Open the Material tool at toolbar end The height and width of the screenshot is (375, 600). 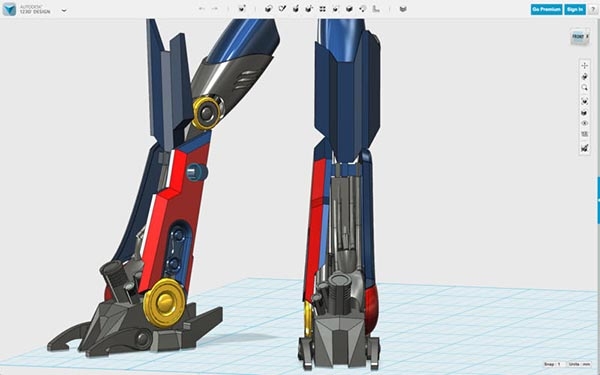click(x=403, y=9)
